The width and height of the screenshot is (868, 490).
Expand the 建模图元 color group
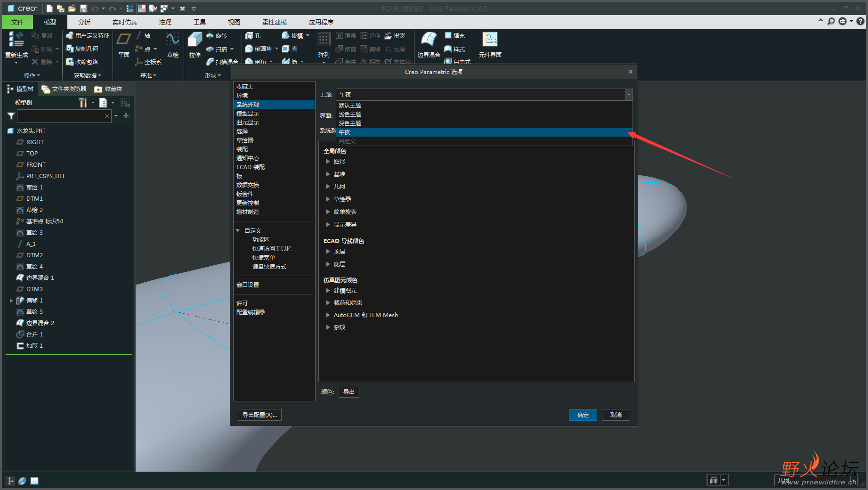point(328,291)
